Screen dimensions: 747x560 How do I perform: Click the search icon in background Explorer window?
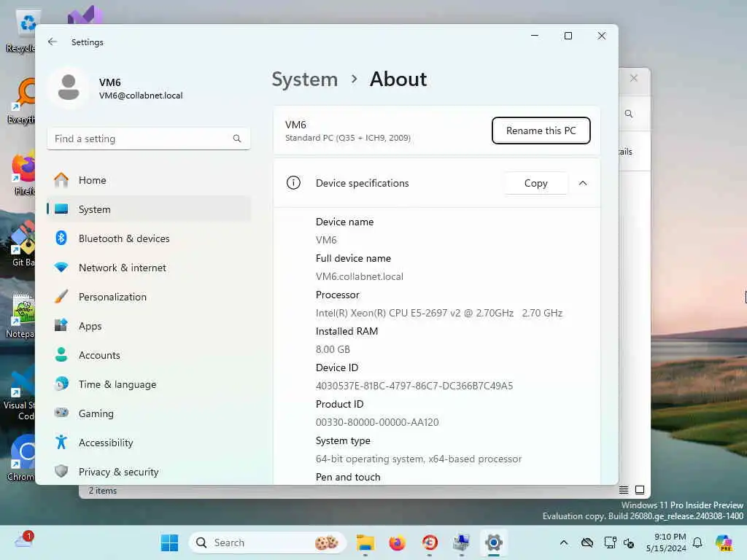pos(629,114)
